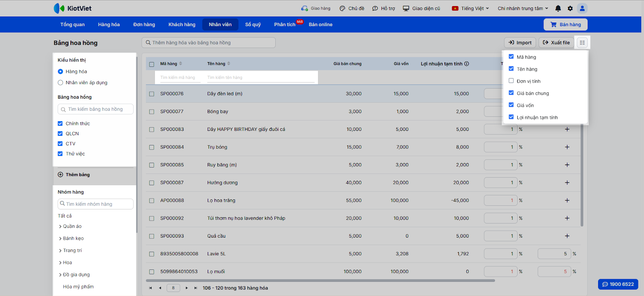Uncheck the CTV commission table checkbox
The width and height of the screenshot is (644, 296).
pyautogui.click(x=60, y=144)
